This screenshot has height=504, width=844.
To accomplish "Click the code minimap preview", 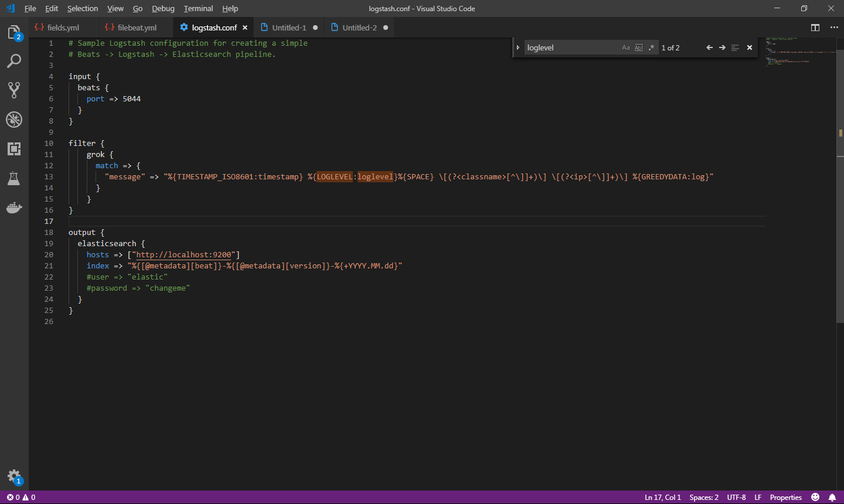I will tap(801, 53).
